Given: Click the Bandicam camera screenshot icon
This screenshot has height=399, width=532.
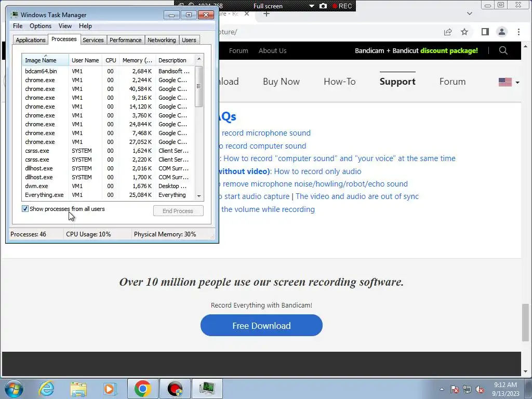Looking at the screenshot, I should [323, 6].
